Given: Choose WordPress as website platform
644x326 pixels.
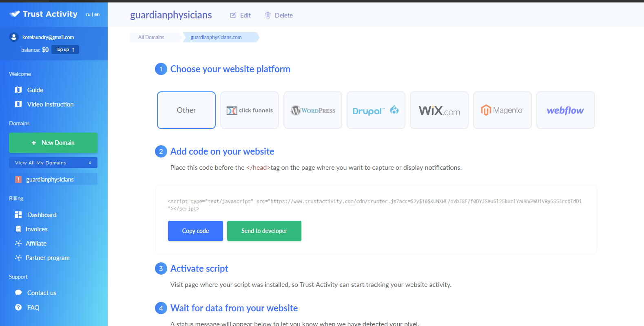Looking at the screenshot, I should [313, 110].
